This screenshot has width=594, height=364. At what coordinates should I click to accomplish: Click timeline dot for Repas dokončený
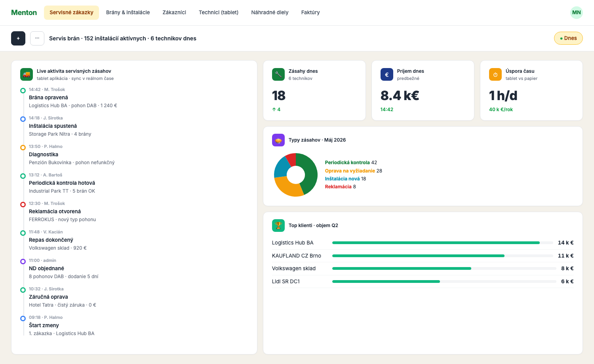(23, 233)
